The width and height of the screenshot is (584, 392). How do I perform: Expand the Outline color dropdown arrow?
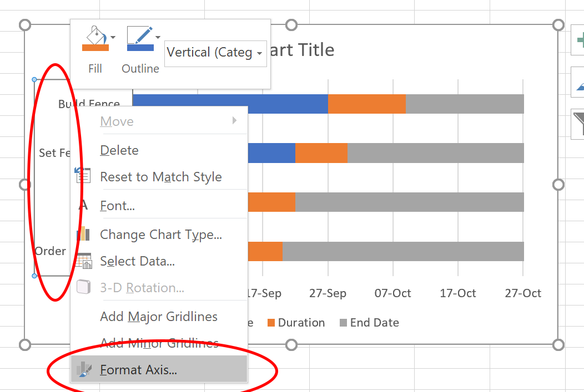(x=158, y=37)
